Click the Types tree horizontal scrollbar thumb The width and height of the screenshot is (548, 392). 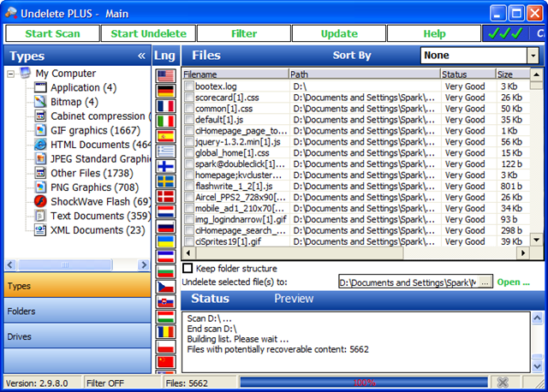[65, 264]
